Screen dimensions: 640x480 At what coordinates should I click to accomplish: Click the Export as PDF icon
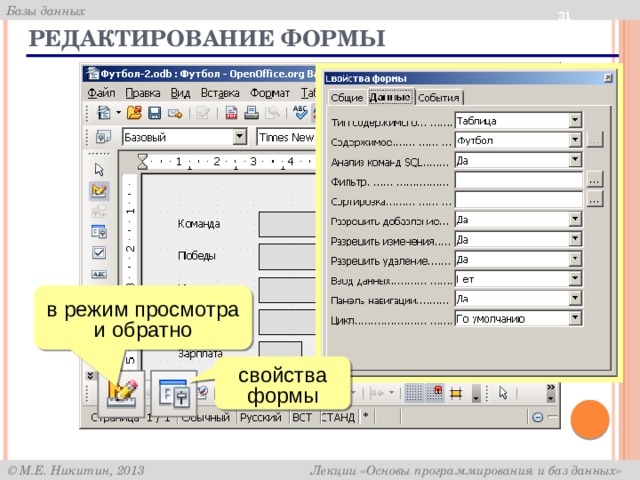click(231, 113)
